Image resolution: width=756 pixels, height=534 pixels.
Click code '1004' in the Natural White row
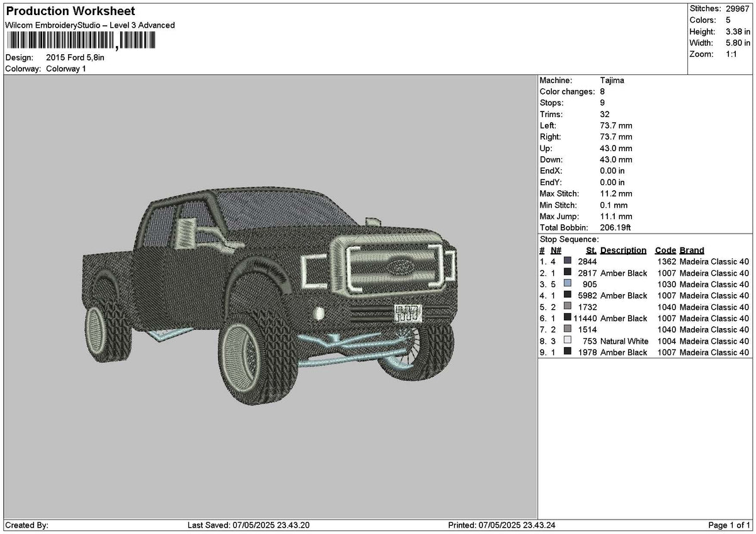point(666,341)
